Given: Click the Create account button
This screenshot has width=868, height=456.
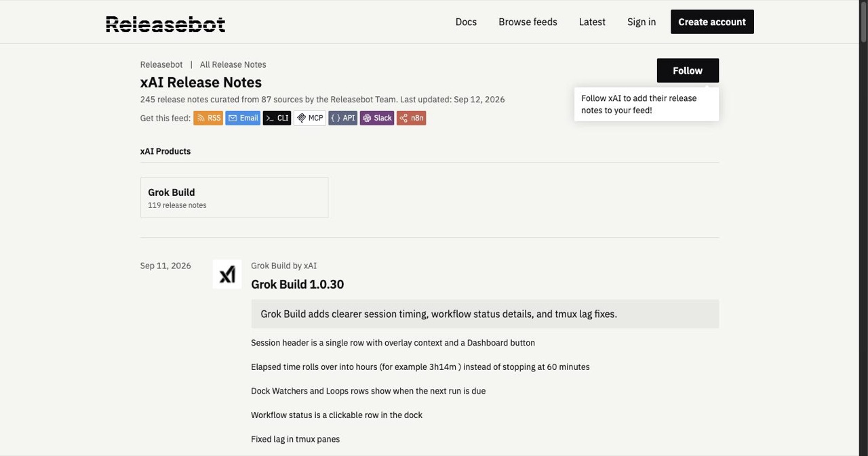Looking at the screenshot, I should [712, 22].
